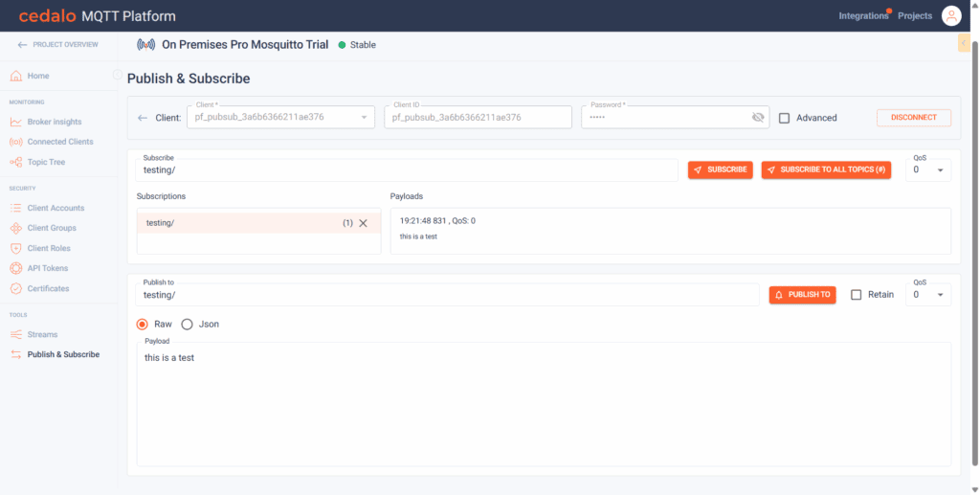Select the Json payload radio button

pyautogui.click(x=188, y=324)
